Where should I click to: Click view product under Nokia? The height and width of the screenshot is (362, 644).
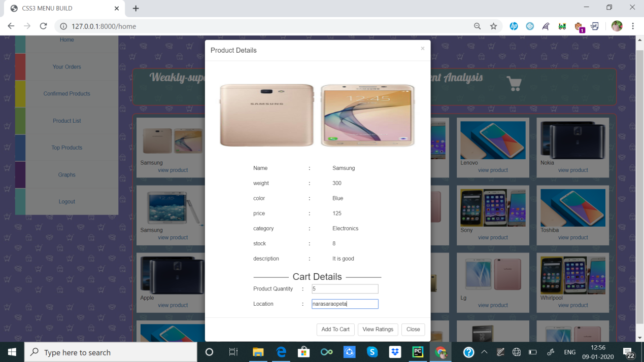[x=573, y=170]
